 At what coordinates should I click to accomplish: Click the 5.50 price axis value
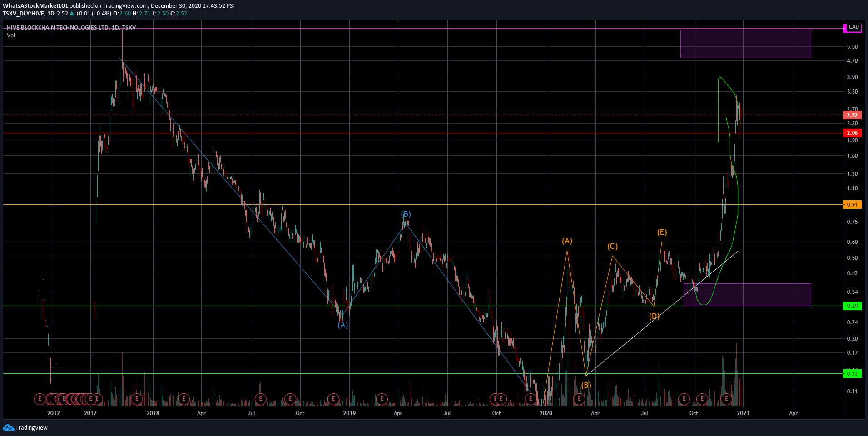[852, 47]
